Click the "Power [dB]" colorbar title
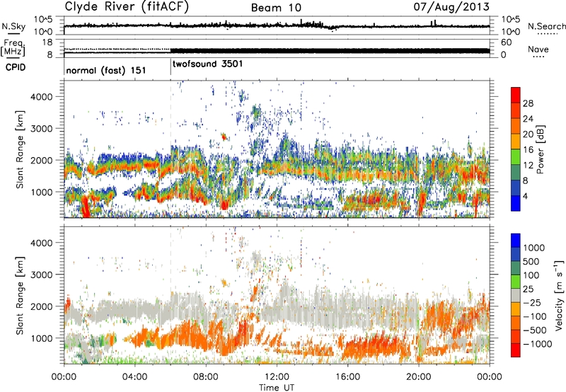This screenshot has width=566, height=392. click(x=540, y=149)
